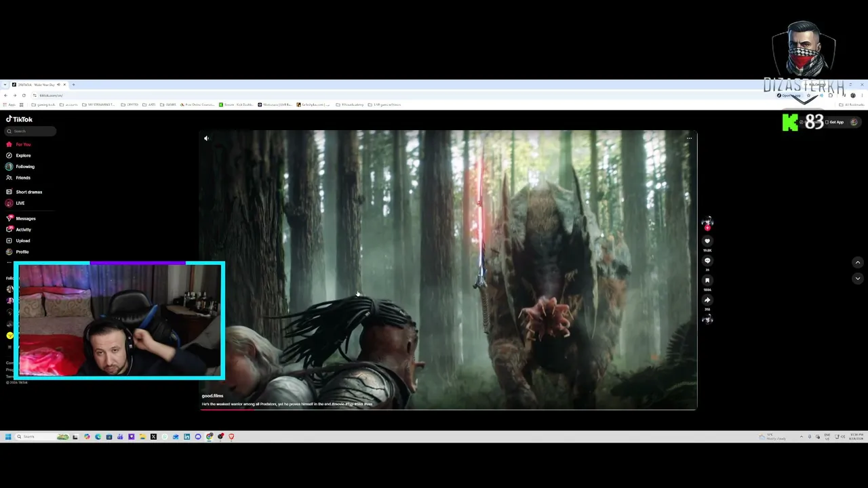Open the Upload page
The width and height of the screenshot is (868, 488).
click(18, 241)
